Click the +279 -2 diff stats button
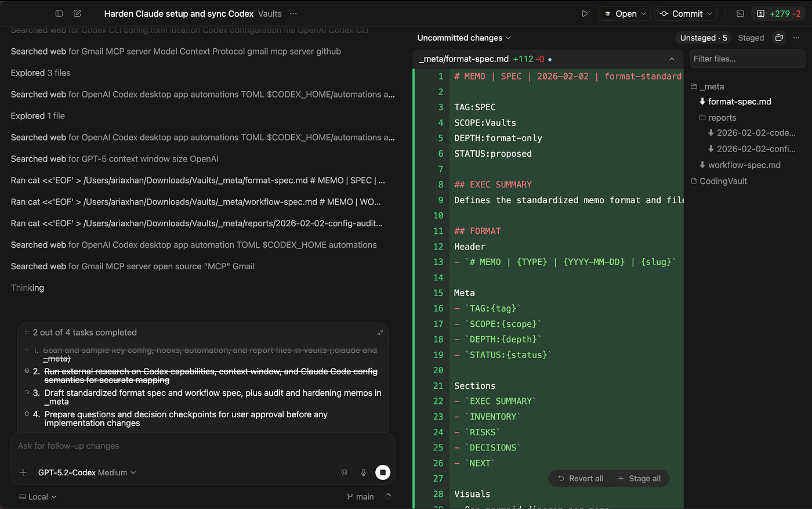The width and height of the screenshot is (812, 509). coord(778,13)
